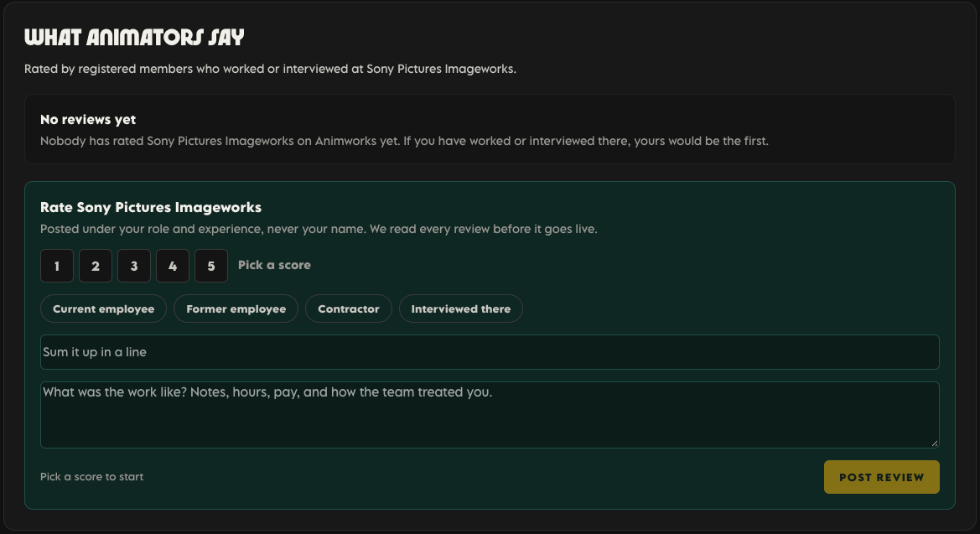Click the 'Pick a score to start' hint

pyautogui.click(x=92, y=476)
